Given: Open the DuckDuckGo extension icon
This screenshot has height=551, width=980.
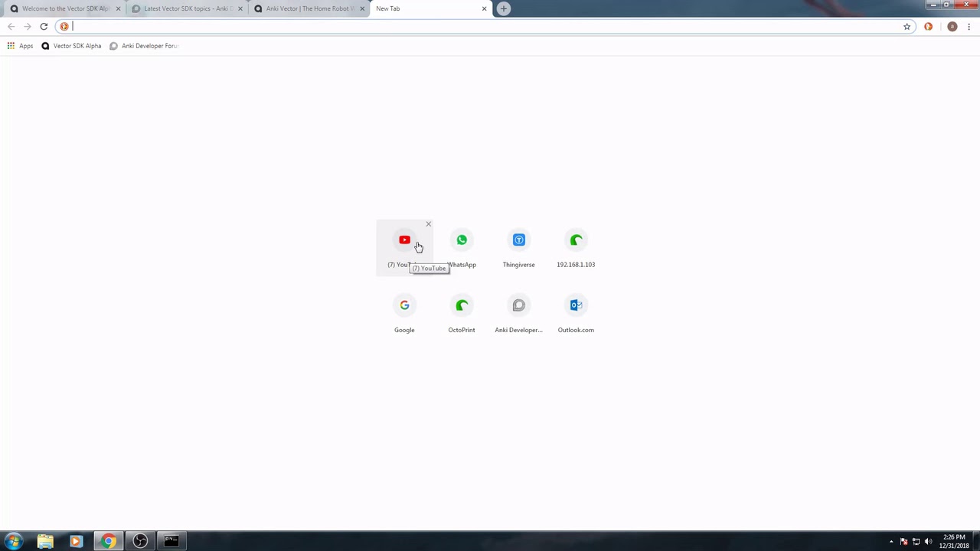Looking at the screenshot, I should [929, 27].
